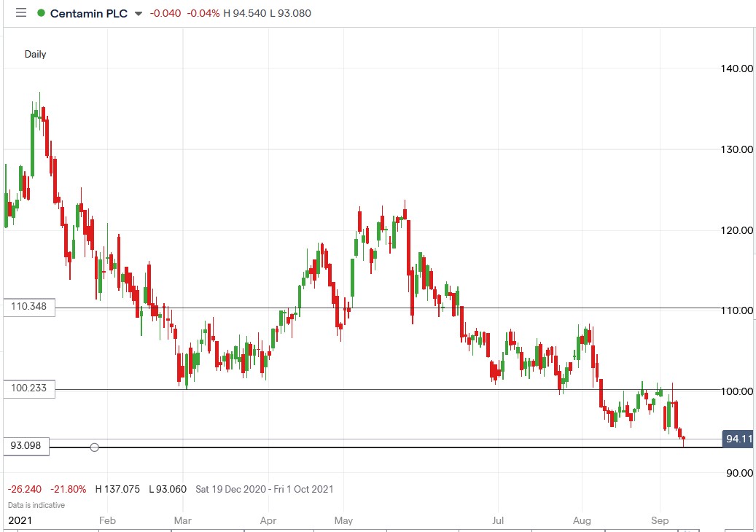Image resolution: width=756 pixels, height=532 pixels.
Task: Select the 100.233 price level label
Action: pos(28,388)
